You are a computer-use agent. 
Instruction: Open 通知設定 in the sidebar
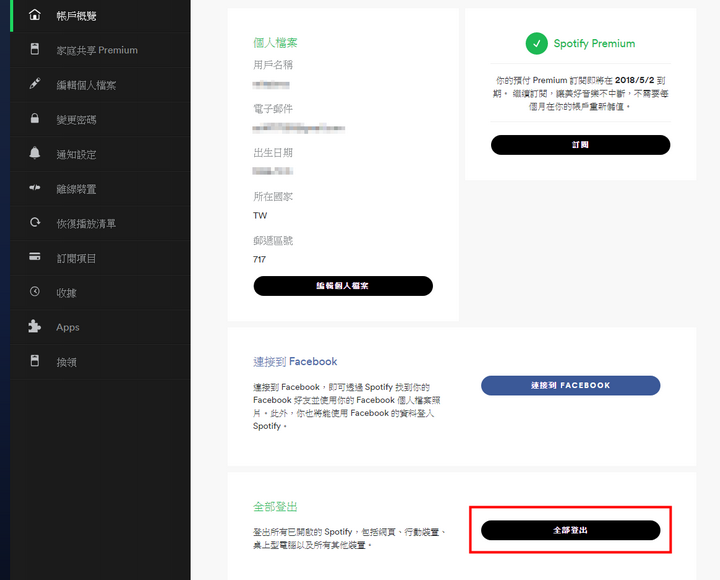click(100, 154)
